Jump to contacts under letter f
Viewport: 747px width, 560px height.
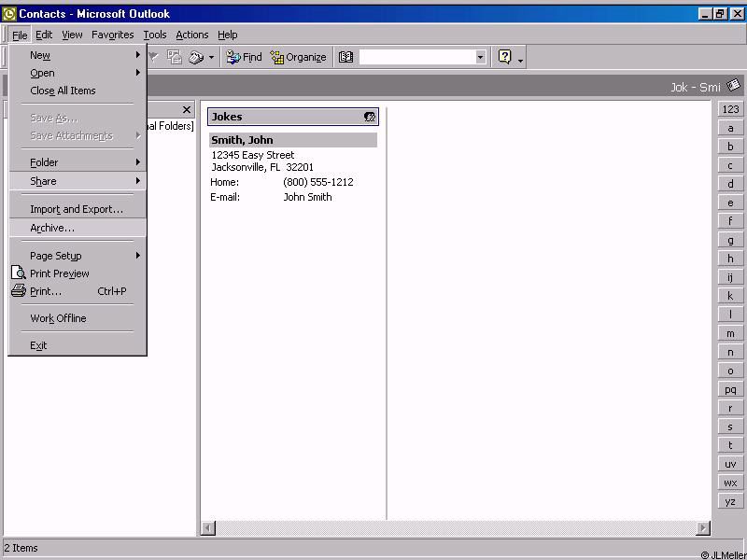[730, 221]
